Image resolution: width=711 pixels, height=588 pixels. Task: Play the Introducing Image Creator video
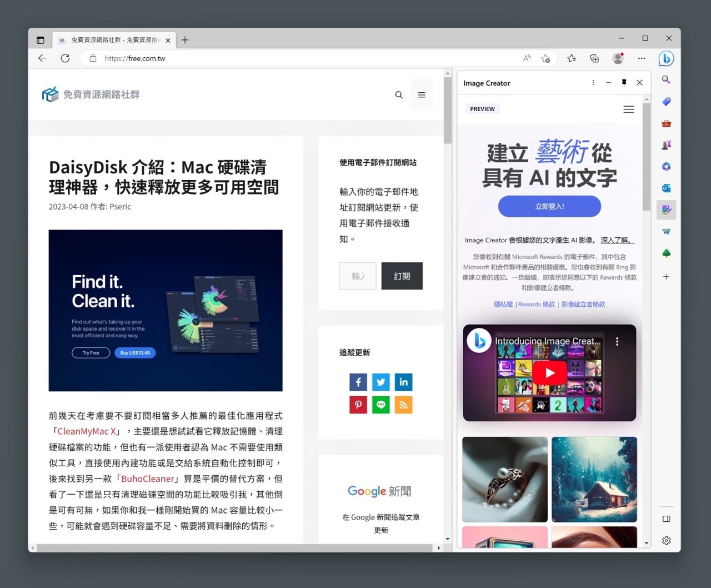[x=549, y=373]
